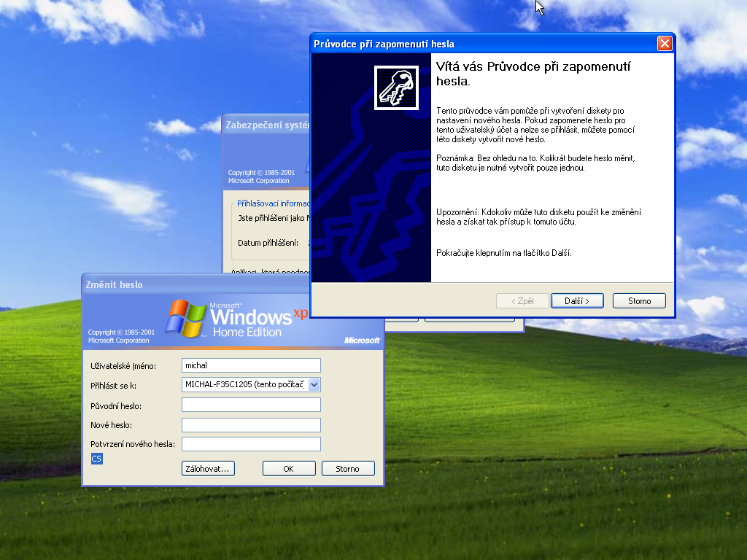The image size is (747, 560).
Task: Click the Microsoft logo in Změnit heslo banner
Action: pyautogui.click(x=362, y=341)
